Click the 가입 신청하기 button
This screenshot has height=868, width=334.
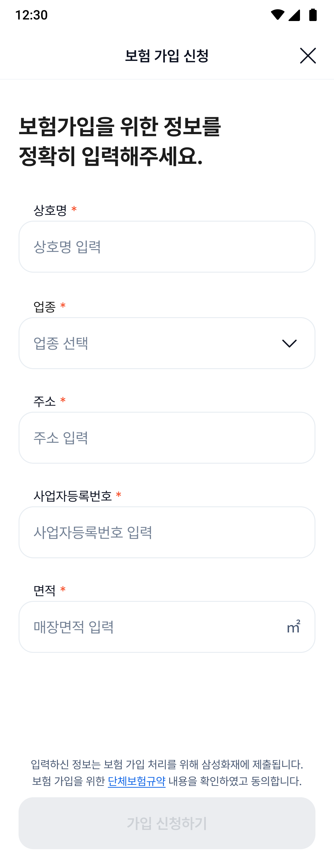point(167,823)
